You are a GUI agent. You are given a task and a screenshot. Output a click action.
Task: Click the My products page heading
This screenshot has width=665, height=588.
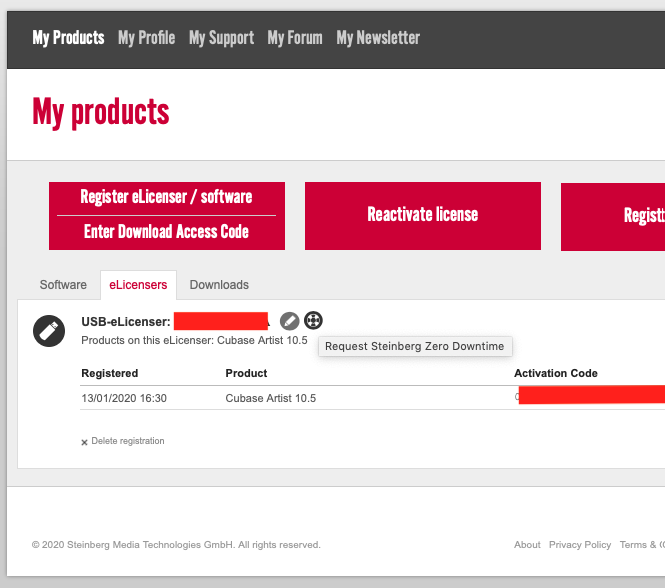[101, 112]
